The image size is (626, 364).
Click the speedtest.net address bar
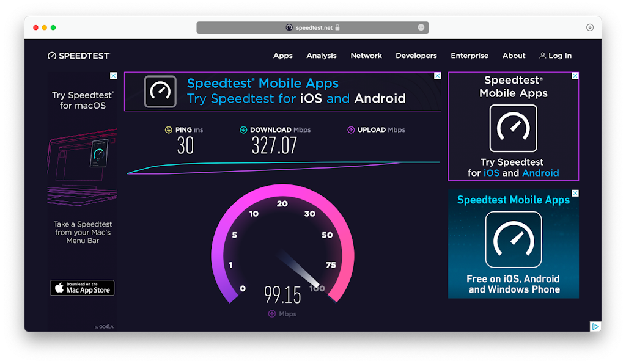pyautogui.click(x=312, y=27)
